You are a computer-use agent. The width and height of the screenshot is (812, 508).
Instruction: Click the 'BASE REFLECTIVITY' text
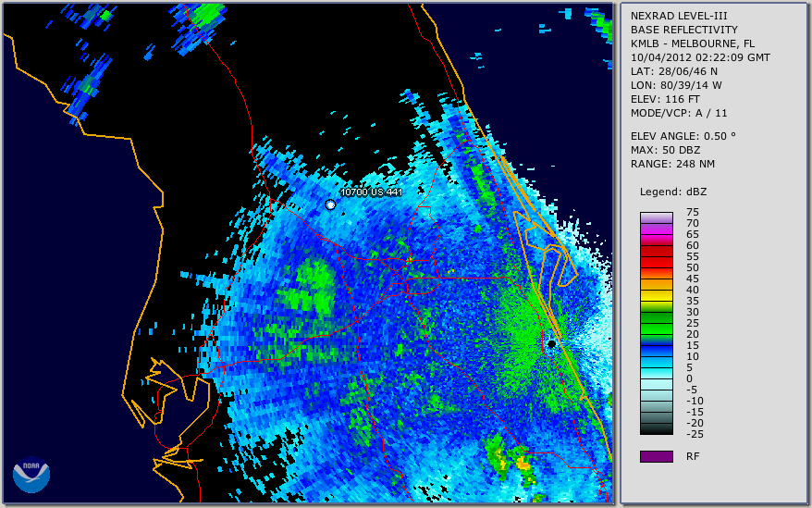[683, 30]
